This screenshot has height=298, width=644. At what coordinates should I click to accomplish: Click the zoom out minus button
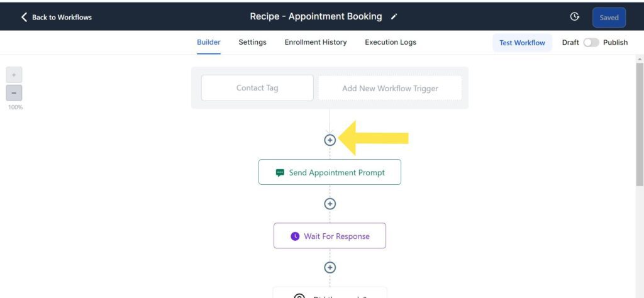coord(14,92)
